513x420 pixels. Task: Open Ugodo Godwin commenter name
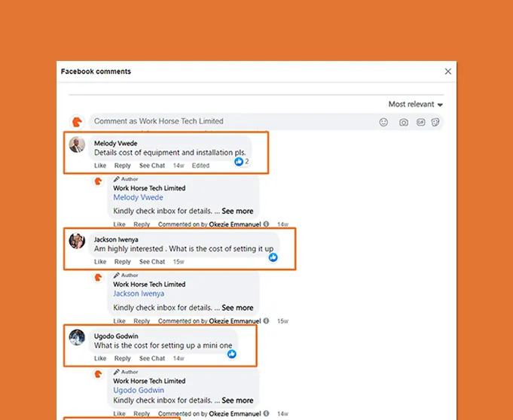coord(116,336)
